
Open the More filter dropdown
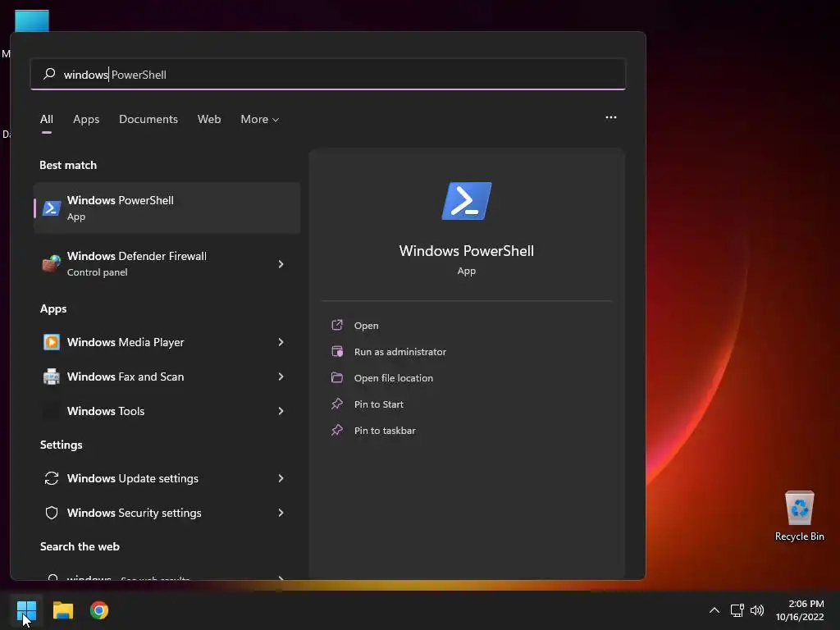click(x=260, y=119)
